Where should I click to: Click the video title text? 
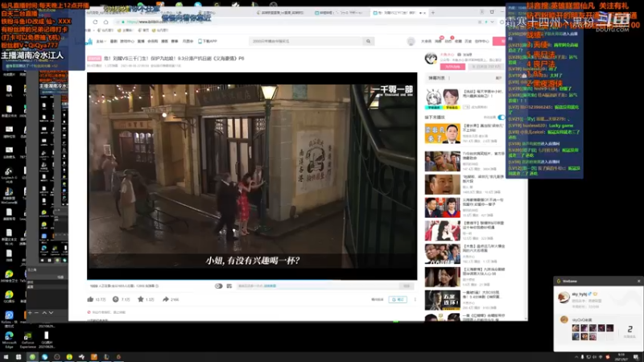174,59
